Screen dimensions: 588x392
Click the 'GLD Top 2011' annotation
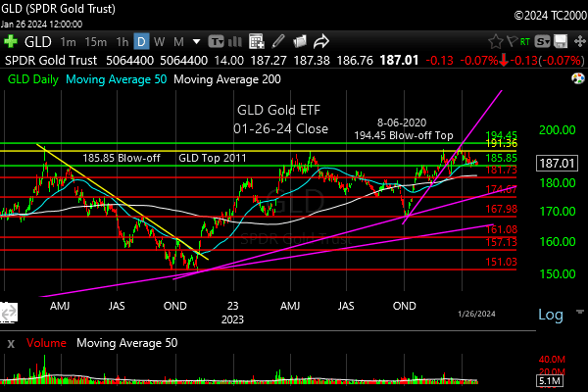click(213, 158)
